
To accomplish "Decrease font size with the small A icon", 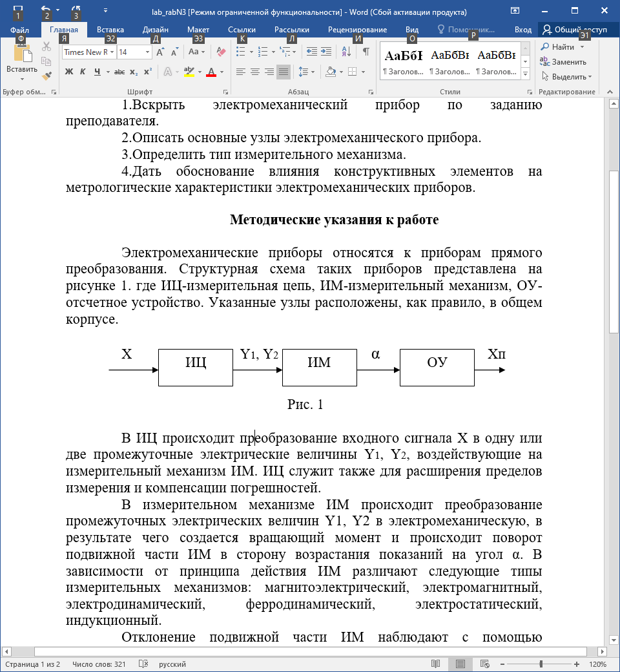I will click(x=174, y=52).
